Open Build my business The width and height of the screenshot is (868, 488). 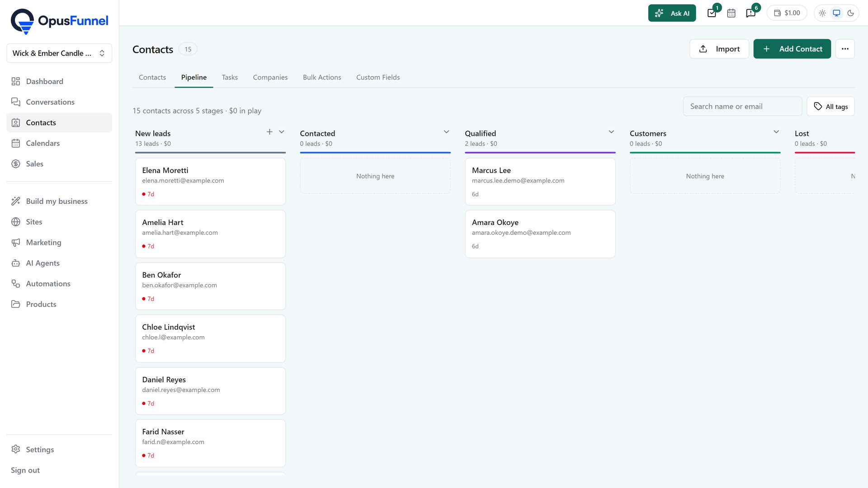[59, 202]
